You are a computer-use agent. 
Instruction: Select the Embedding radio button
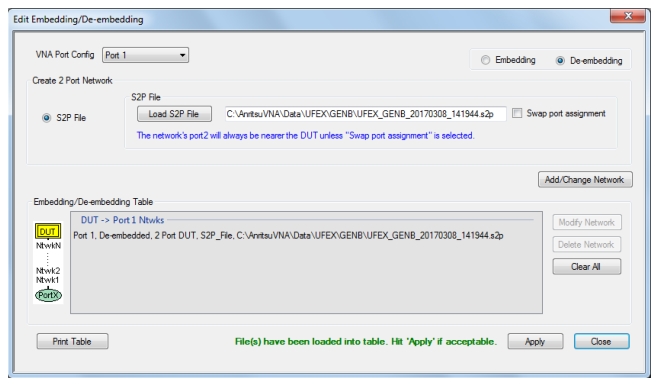point(485,60)
